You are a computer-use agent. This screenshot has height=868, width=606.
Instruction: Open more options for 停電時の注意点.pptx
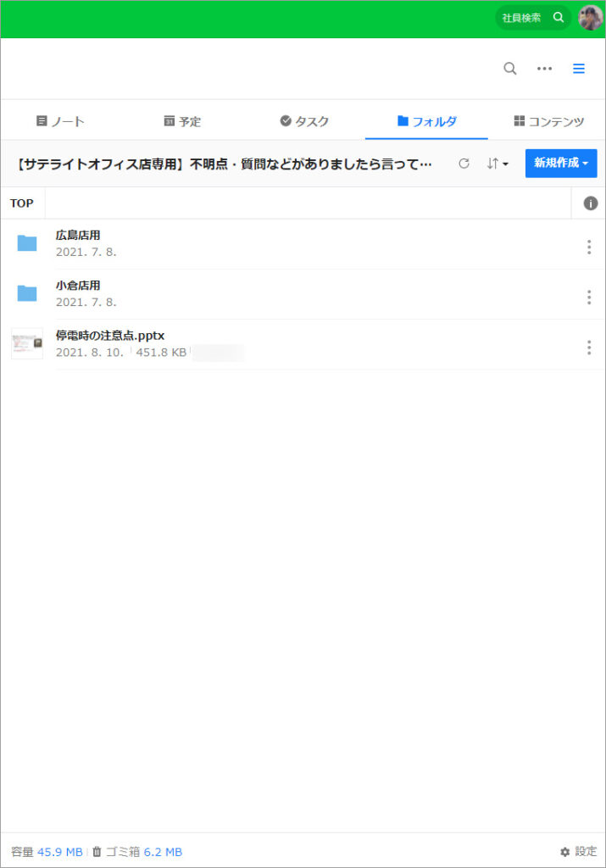589,348
